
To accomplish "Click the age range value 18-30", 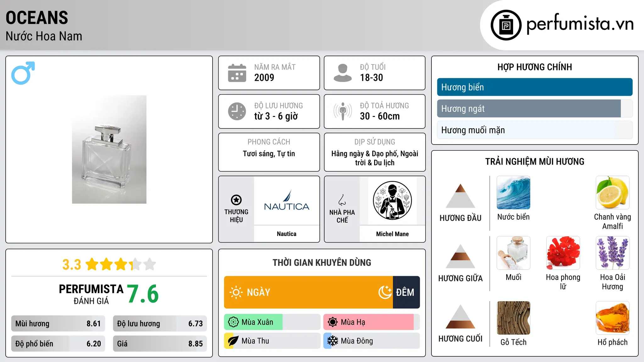I will [371, 78].
